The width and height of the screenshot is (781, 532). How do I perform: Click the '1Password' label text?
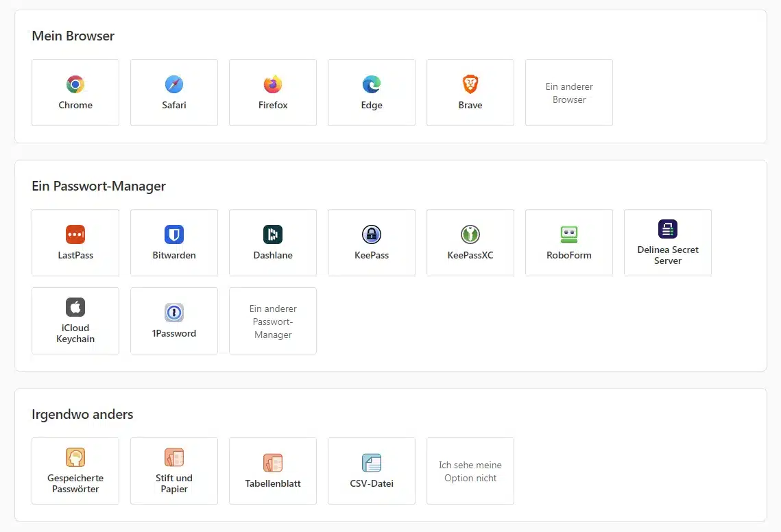(x=174, y=333)
